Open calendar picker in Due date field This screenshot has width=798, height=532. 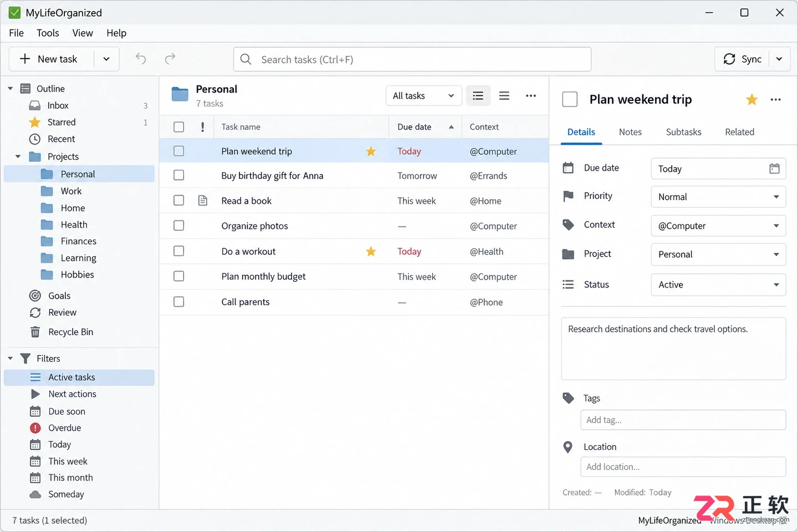pyautogui.click(x=774, y=168)
